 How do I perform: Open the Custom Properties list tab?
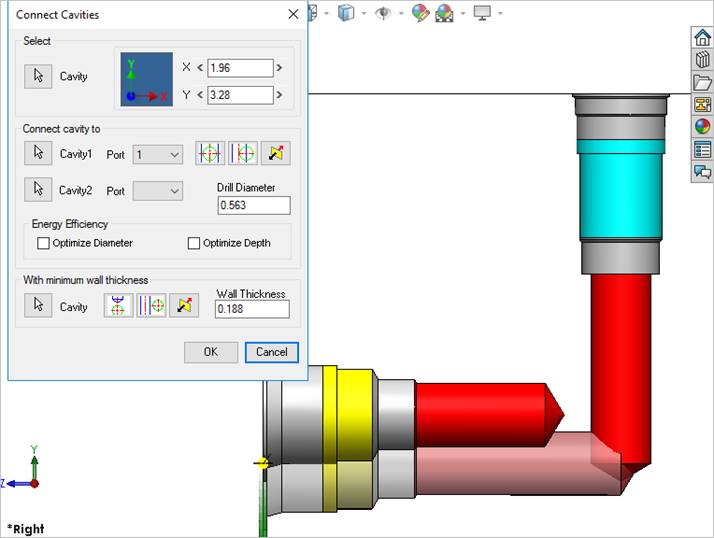702,149
